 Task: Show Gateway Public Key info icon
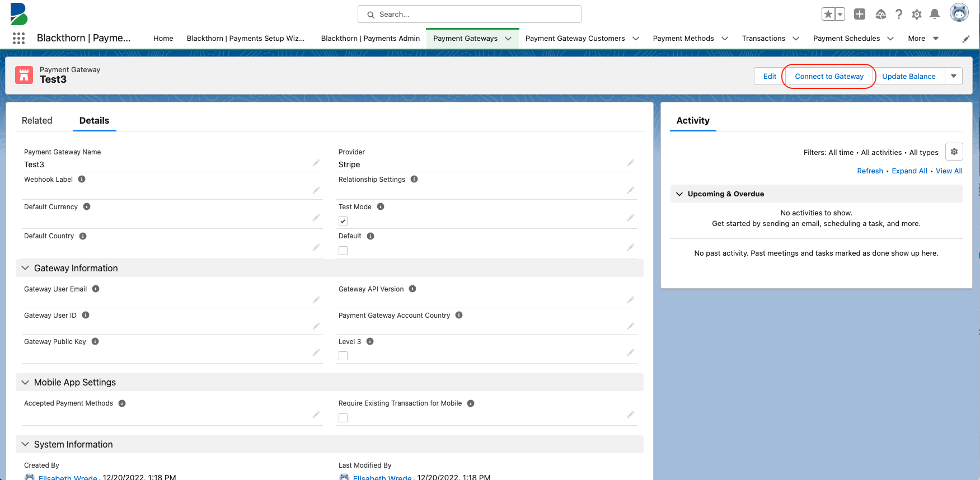[95, 341]
